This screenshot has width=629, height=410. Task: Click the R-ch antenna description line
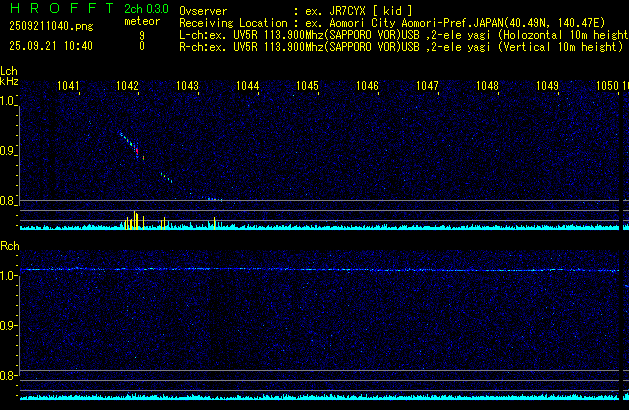click(x=403, y=46)
